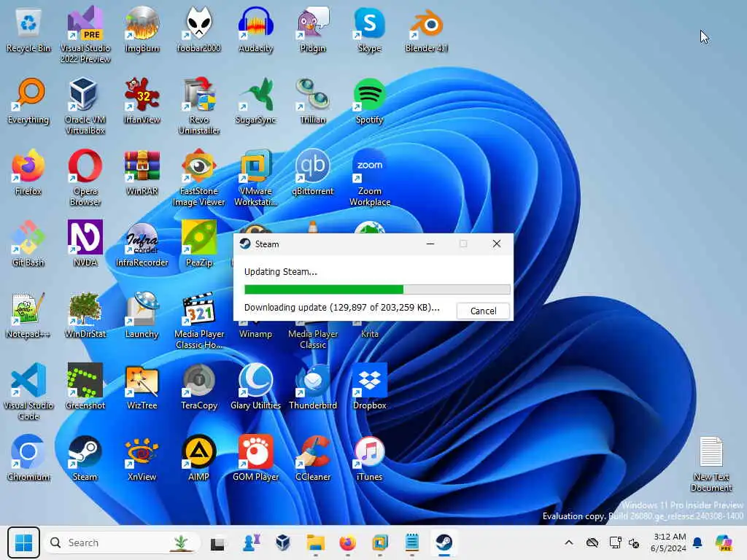Select the Firefox desktop shortcut
The image size is (747, 560).
point(28,172)
